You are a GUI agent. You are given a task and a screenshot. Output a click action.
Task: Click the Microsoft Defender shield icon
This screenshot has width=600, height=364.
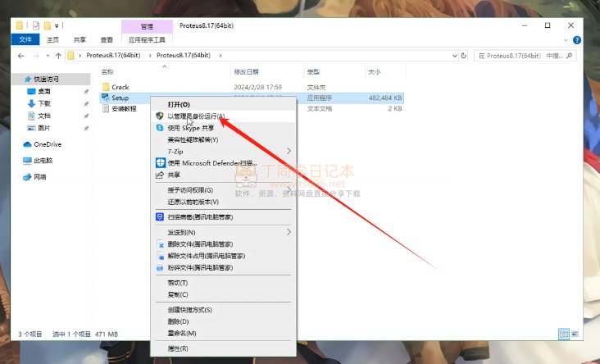coord(161,163)
